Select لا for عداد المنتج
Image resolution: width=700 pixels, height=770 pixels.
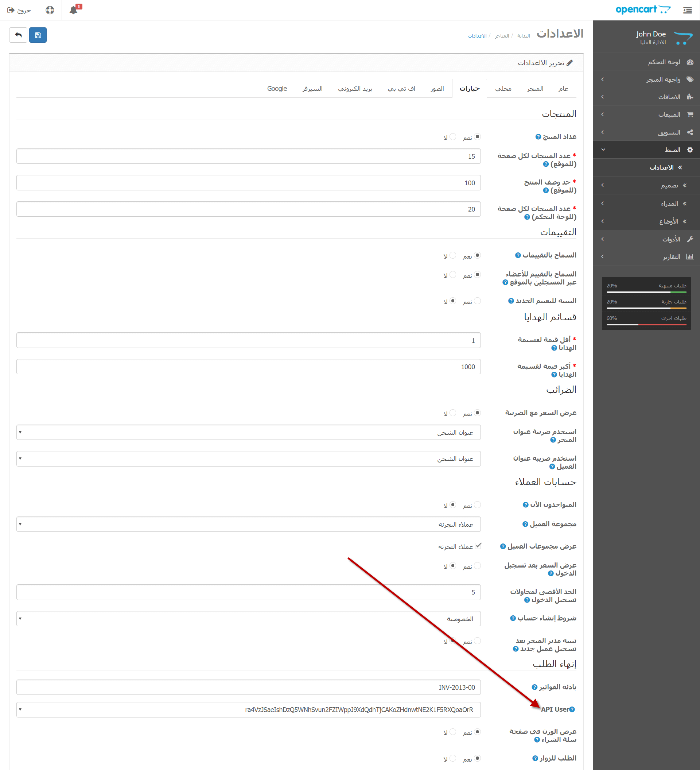453,137
